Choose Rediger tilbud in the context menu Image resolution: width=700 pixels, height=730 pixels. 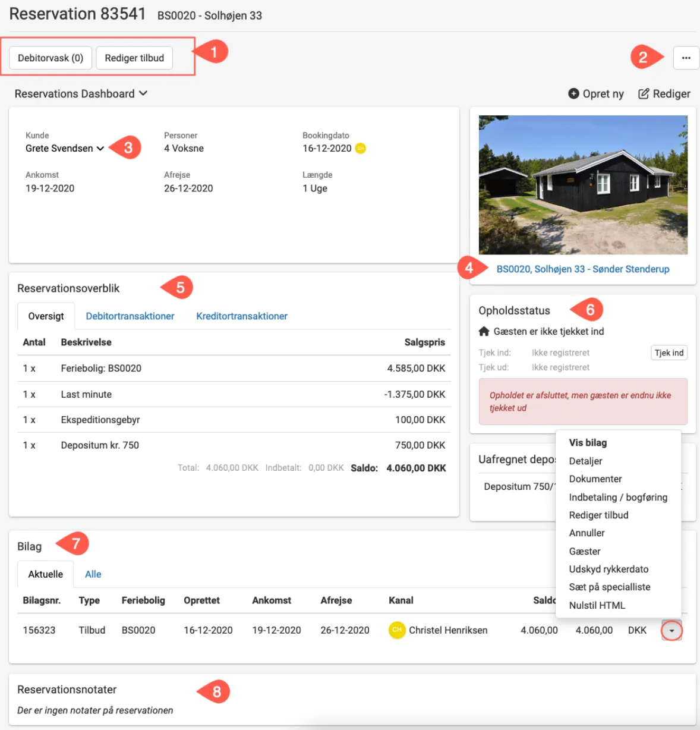pos(598,515)
